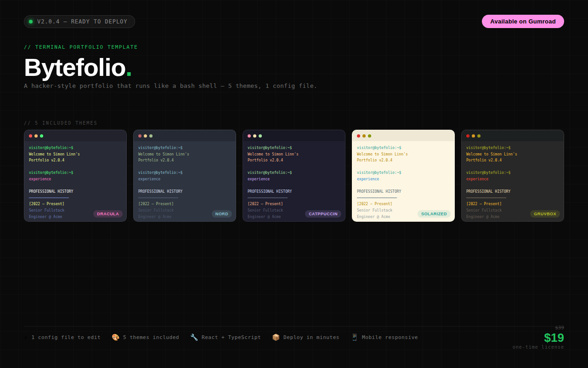Click the $19 price
588x368 pixels.
(554, 338)
